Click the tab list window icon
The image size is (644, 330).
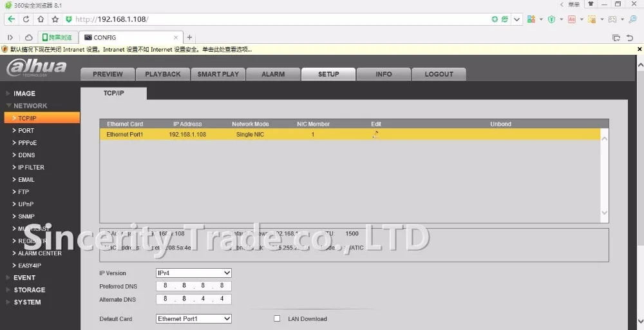(616, 38)
